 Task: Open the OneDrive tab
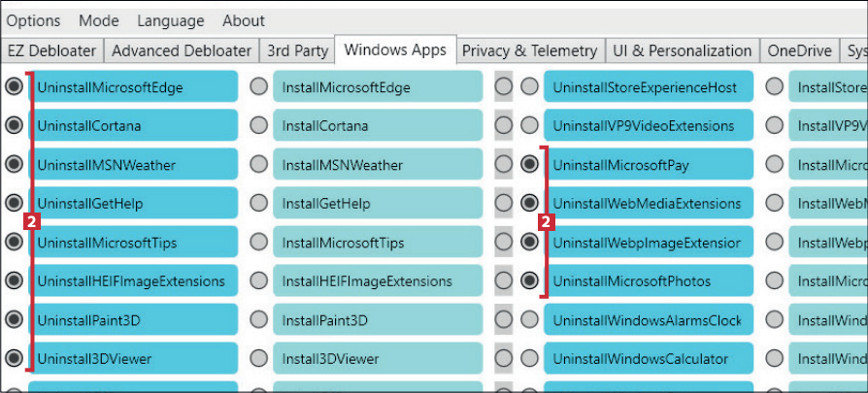(x=801, y=50)
